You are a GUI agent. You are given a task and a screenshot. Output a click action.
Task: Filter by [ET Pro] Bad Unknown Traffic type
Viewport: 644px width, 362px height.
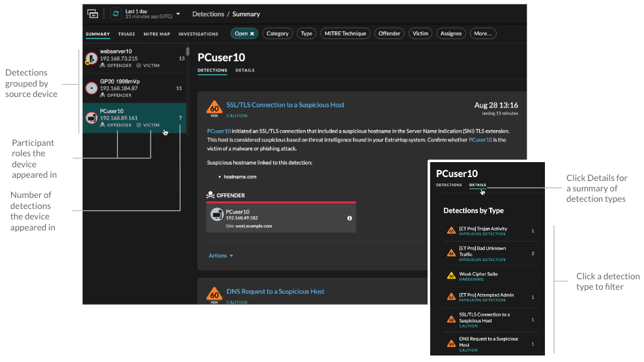pyautogui.click(x=491, y=254)
